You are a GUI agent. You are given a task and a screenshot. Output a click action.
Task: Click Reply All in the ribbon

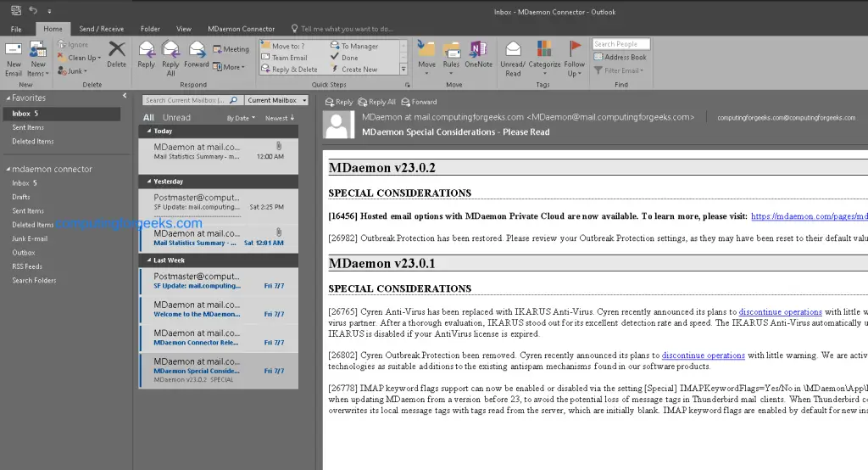coord(170,59)
